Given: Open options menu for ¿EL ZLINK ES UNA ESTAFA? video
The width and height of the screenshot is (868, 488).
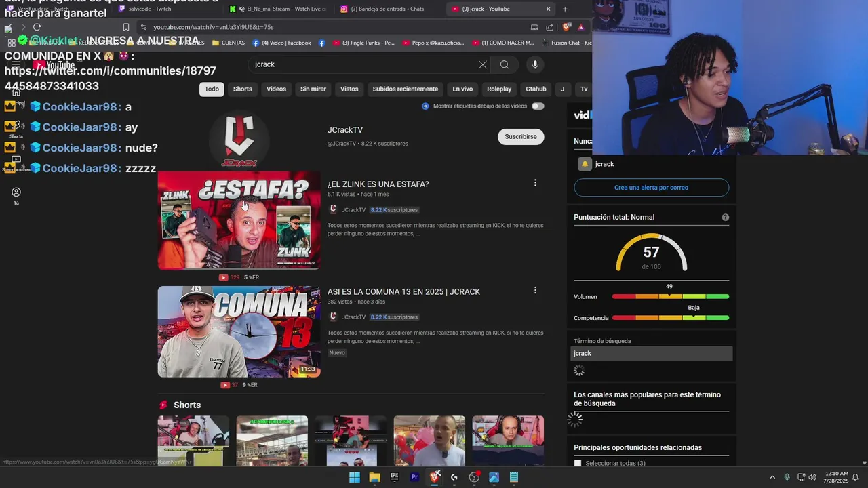Looking at the screenshot, I should pyautogui.click(x=535, y=183).
